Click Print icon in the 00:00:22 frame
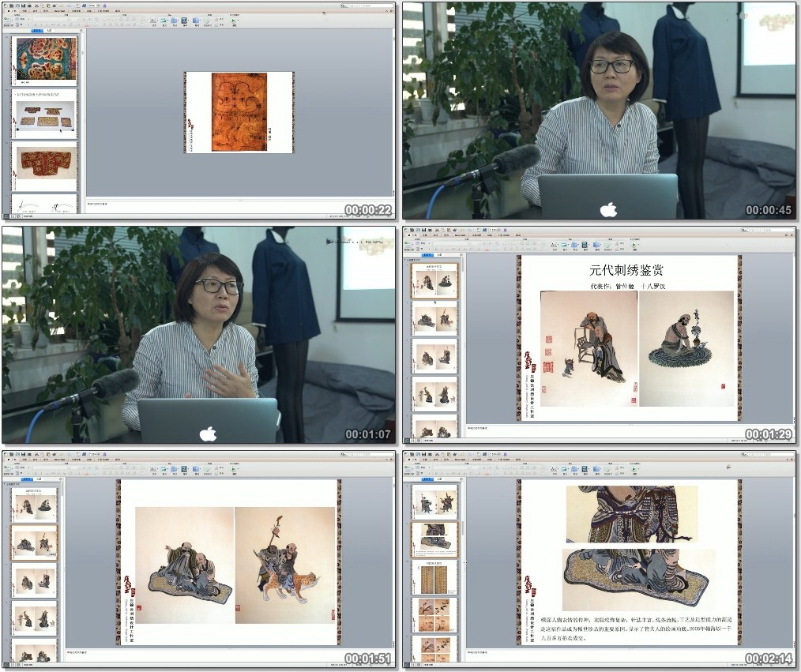The height and width of the screenshot is (672, 801). [29, 6]
